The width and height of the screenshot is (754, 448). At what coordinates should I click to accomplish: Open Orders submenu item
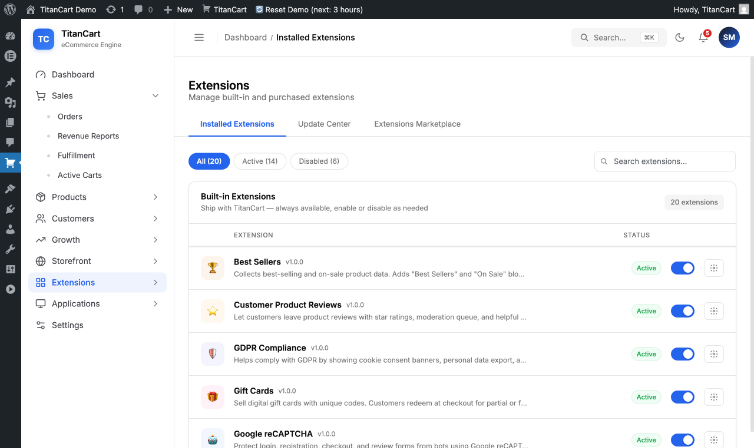70,116
